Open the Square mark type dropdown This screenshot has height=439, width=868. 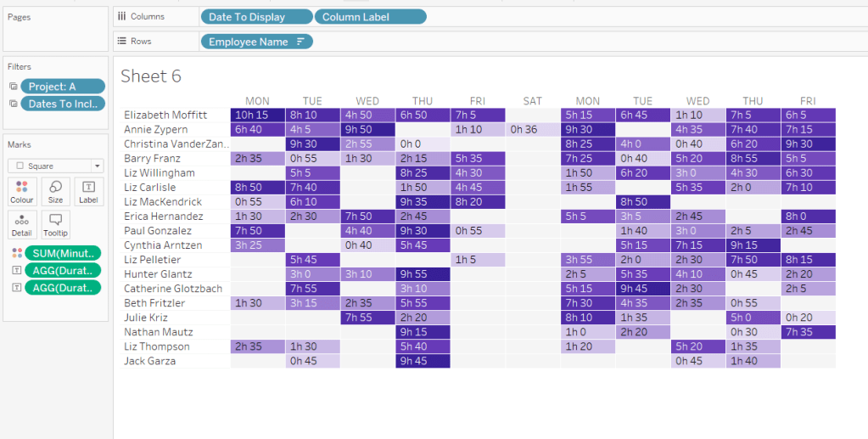[56, 166]
